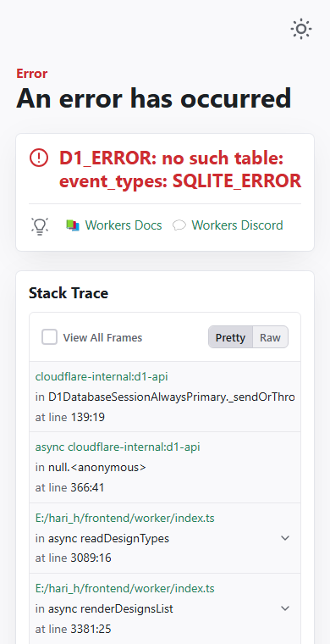The width and height of the screenshot is (330, 644).
Task: Click the 'at line 3089:16' text
Action: pos(74,558)
